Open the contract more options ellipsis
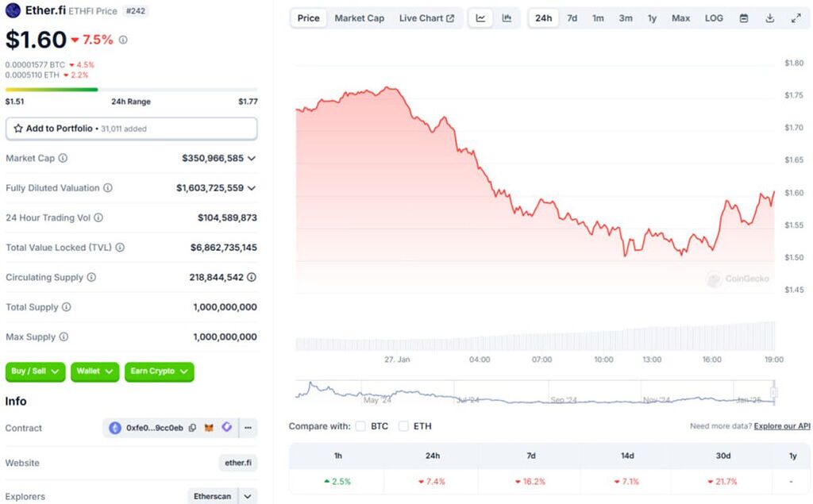Image resolution: width=813 pixels, height=504 pixels. (249, 428)
